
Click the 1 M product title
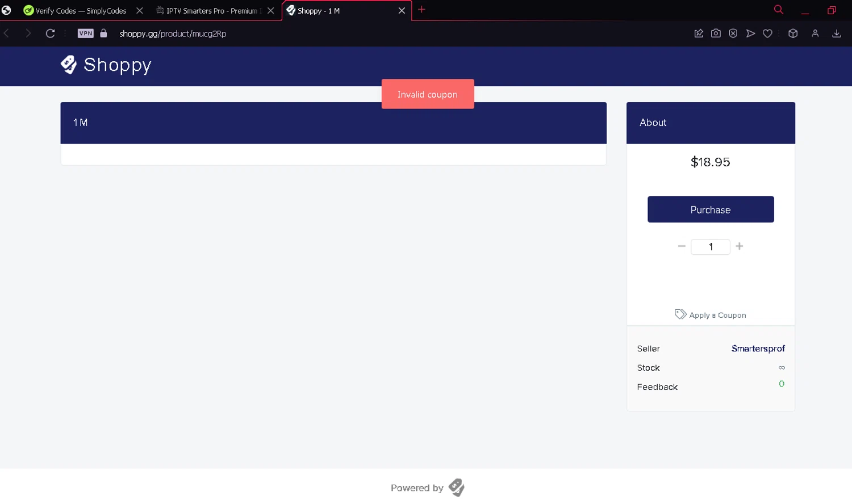[80, 123]
